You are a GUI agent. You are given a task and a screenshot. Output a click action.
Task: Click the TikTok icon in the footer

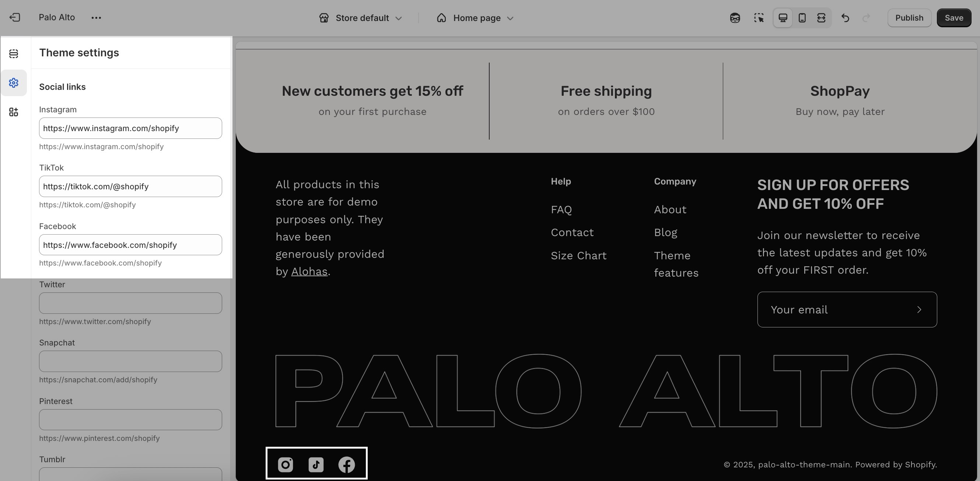pyautogui.click(x=316, y=465)
